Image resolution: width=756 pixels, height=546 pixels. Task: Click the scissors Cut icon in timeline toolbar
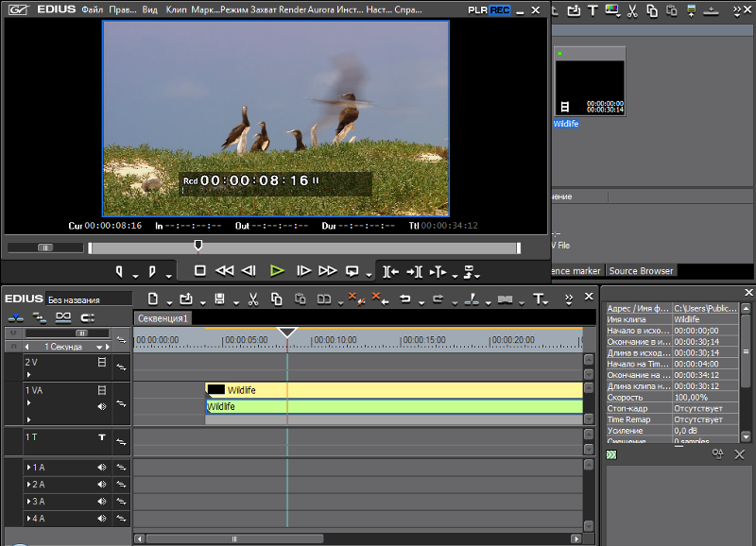tap(252, 299)
